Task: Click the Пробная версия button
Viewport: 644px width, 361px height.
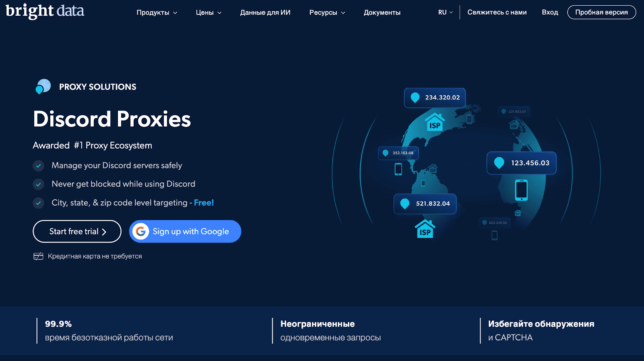Action: click(x=602, y=12)
